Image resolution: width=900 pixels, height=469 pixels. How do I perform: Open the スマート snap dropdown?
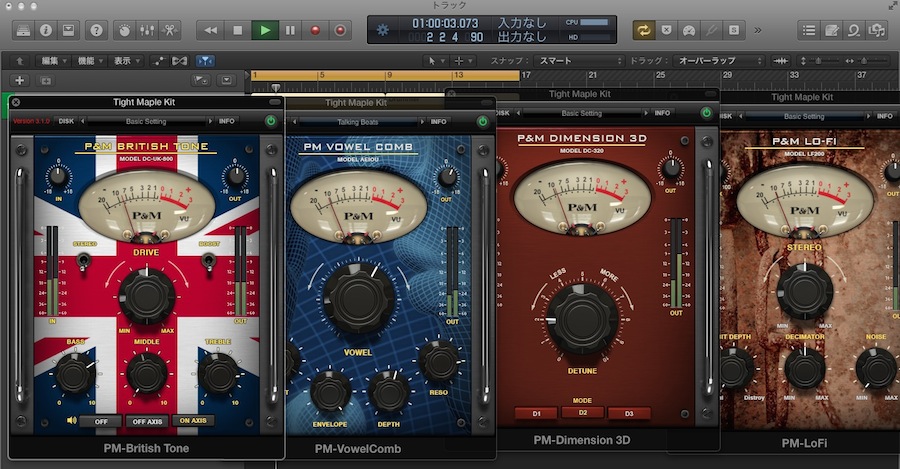(x=579, y=60)
